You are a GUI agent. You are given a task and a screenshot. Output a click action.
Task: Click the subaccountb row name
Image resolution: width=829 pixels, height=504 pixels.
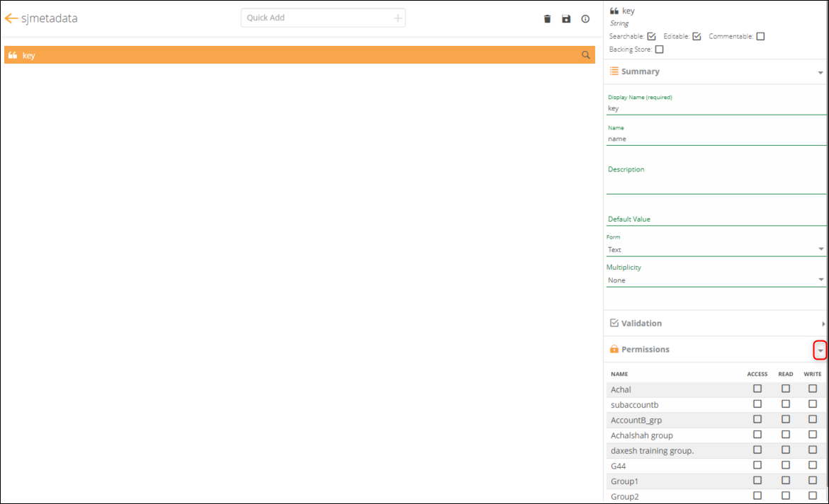coord(634,405)
